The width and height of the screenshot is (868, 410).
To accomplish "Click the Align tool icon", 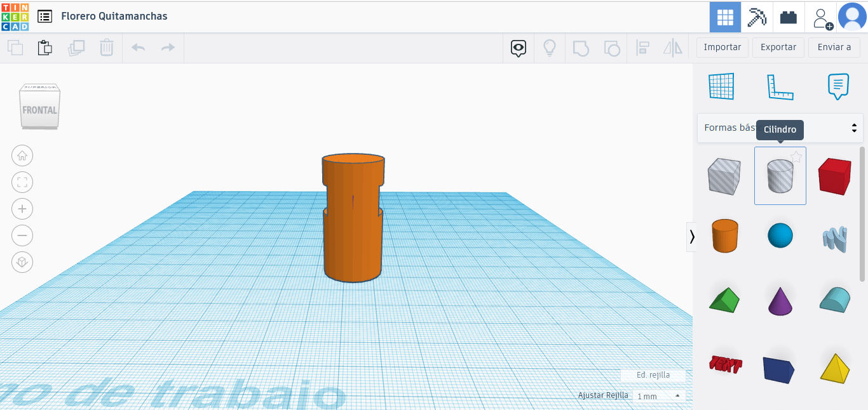I will tap(642, 48).
